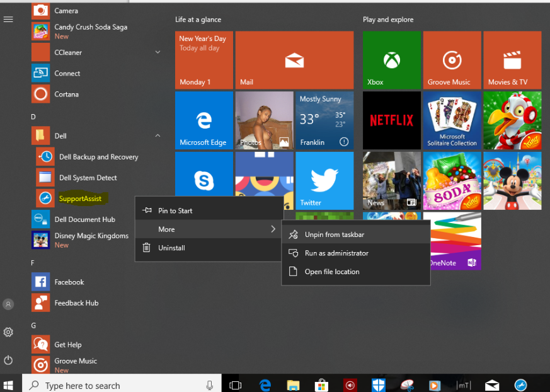Expand the Start menu hamburger button
This screenshot has width=550, height=392.
point(8,20)
